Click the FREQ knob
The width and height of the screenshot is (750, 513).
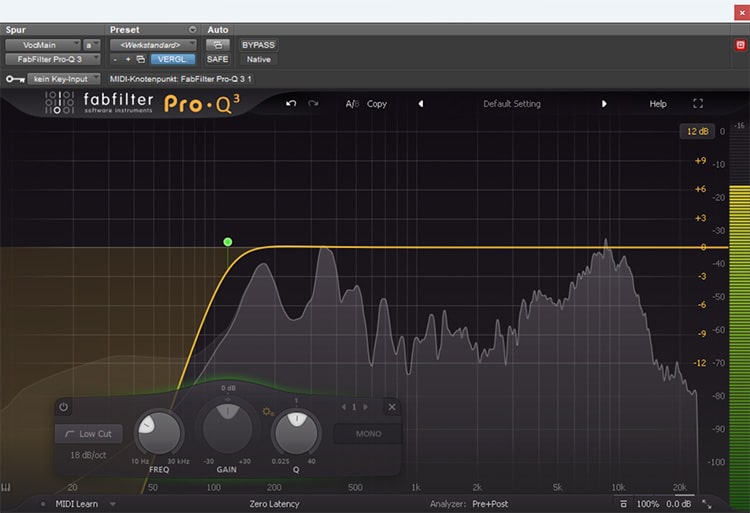tap(159, 433)
